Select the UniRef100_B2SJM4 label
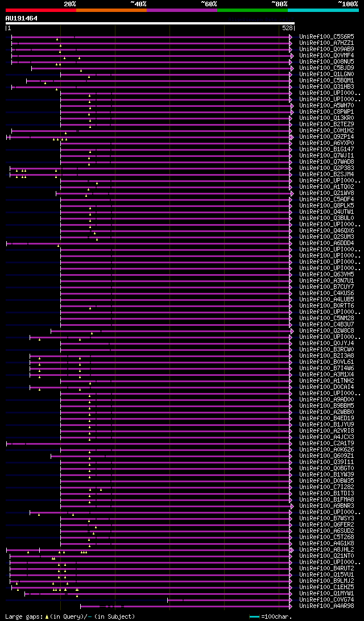 [x=327, y=174]
